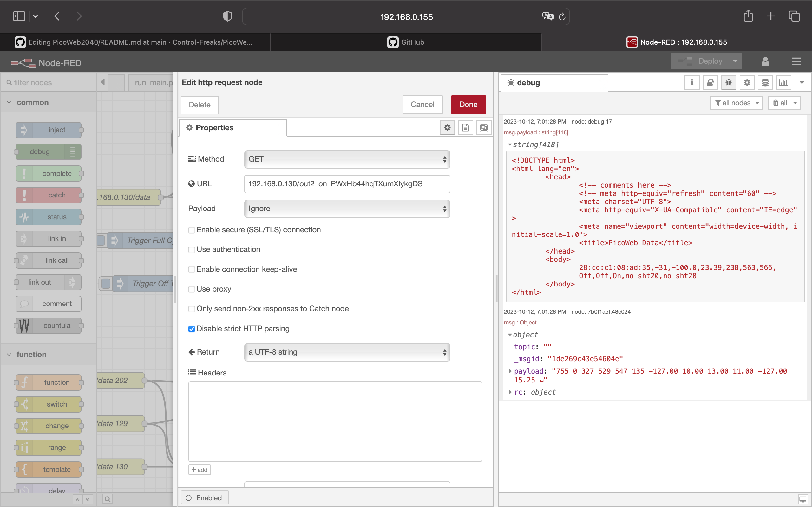Open the chart sidebar panel icon

coord(783,82)
